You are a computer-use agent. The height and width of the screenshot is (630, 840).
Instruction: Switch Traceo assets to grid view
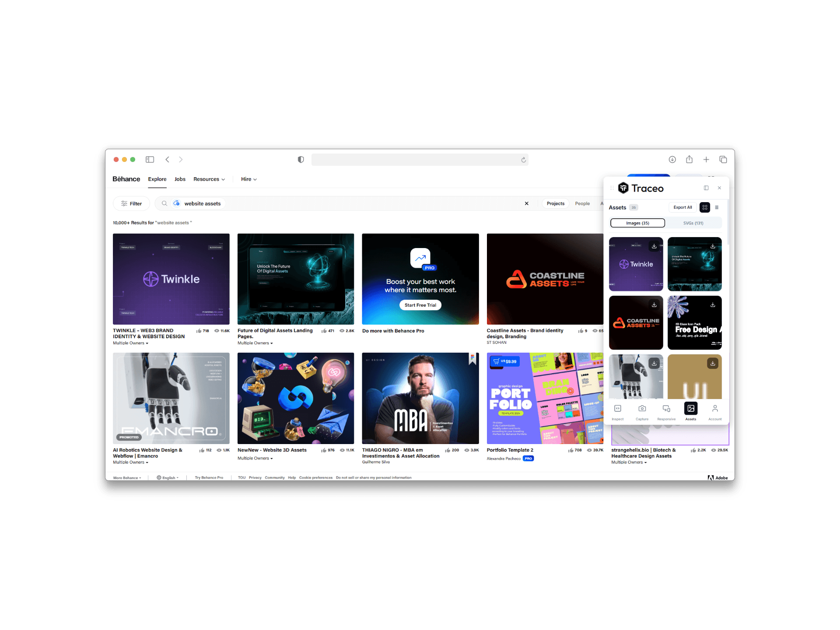click(705, 207)
